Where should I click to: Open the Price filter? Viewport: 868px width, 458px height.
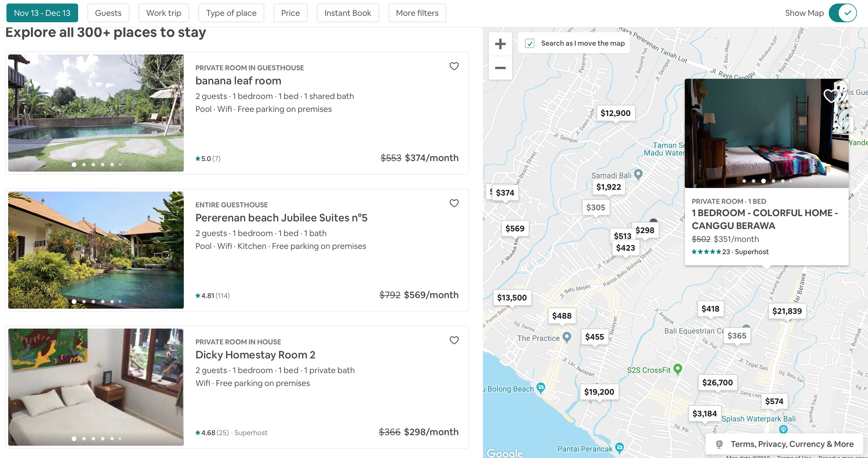290,13
